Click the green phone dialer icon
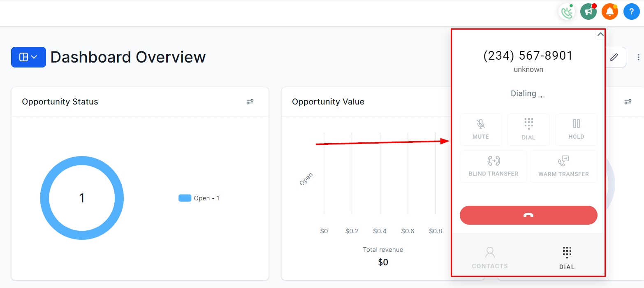Viewport: 644px width, 288px height. coord(567,12)
